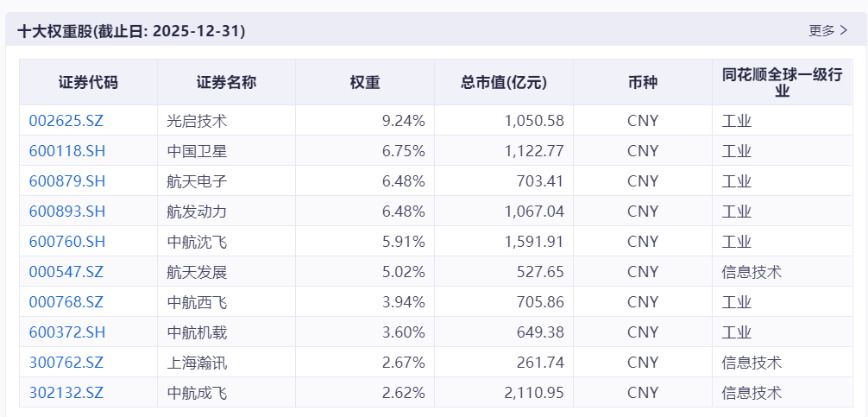Open stock code 600893.SH
The width and height of the screenshot is (868, 417).
[66, 212]
